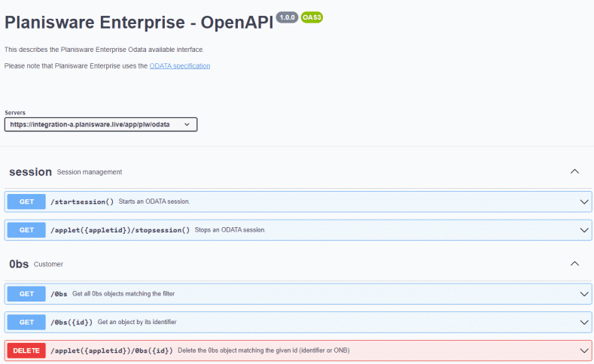Expand the /startsession() row arrow
The width and height of the screenshot is (594, 364).
coord(584,202)
